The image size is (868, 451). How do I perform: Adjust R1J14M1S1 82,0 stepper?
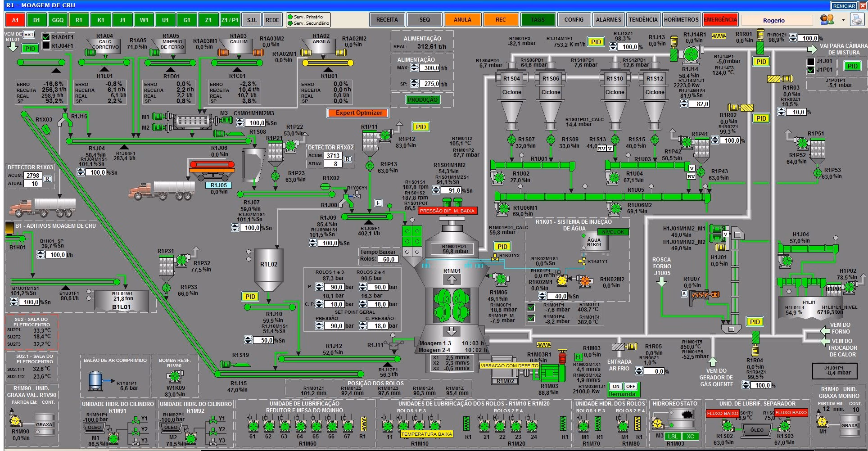click(x=684, y=104)
